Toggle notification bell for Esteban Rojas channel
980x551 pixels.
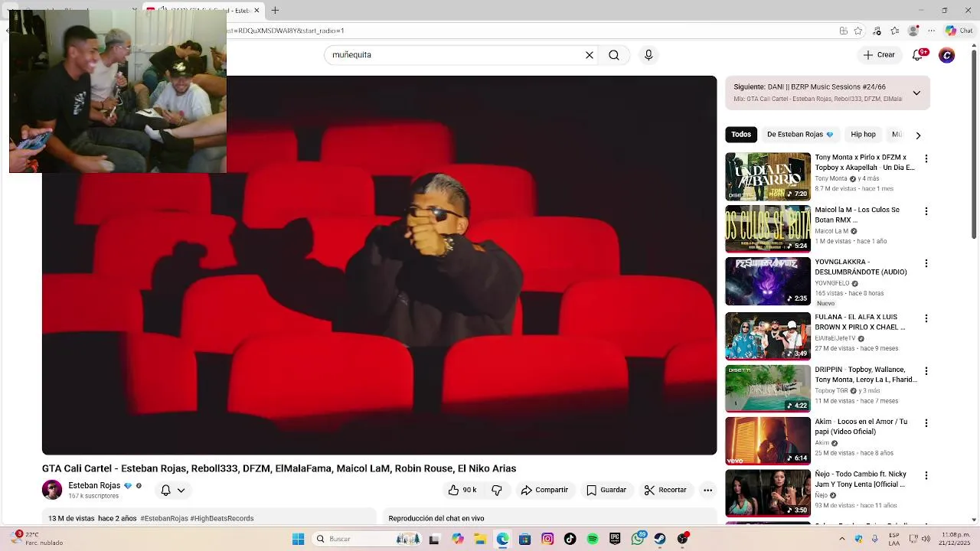pos(165,490)
